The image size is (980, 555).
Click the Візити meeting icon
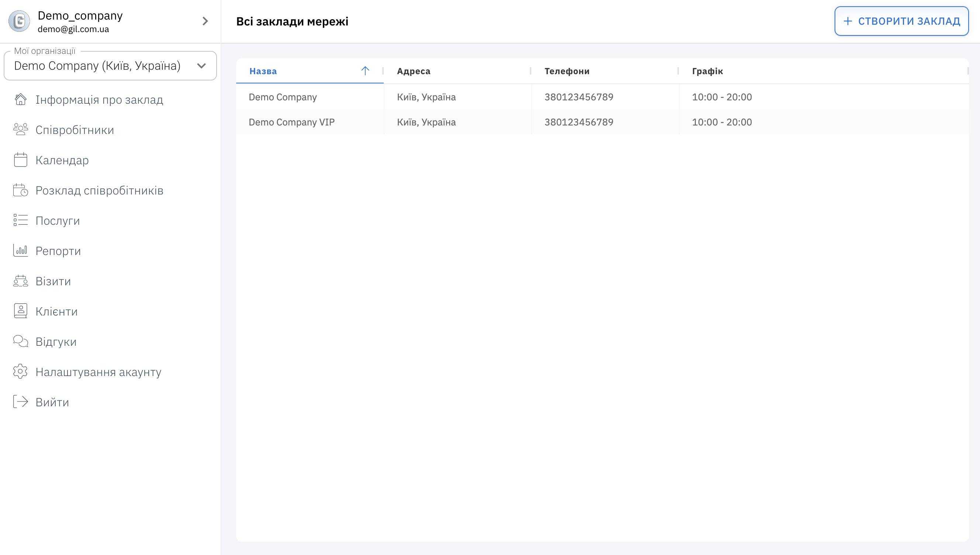point(21,281)
